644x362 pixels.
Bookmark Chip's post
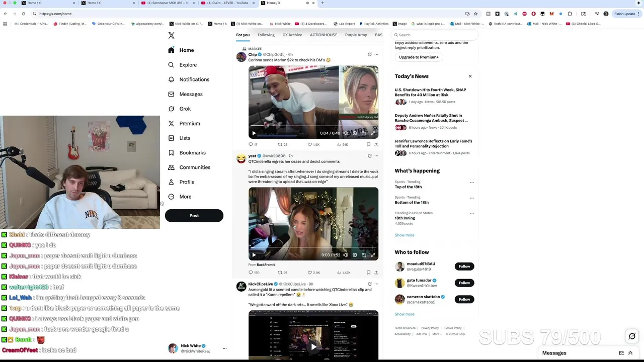click(x=368, y=144)
